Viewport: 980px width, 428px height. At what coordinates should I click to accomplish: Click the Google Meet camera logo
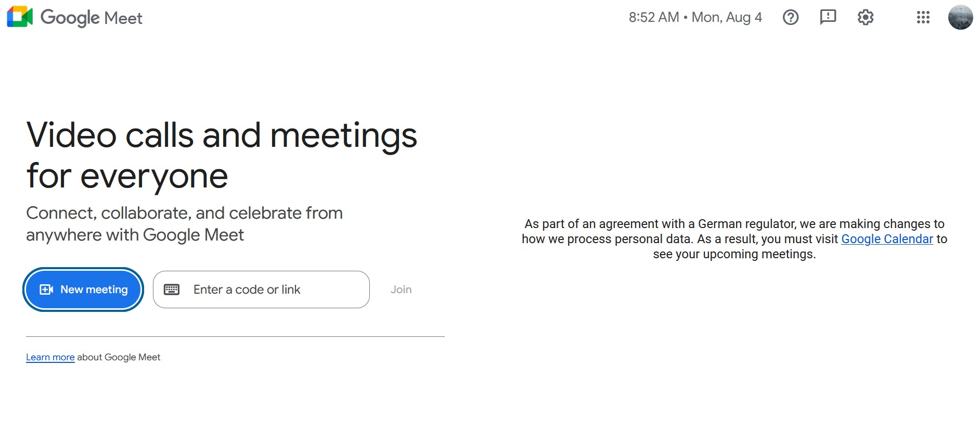[x=20, y=17]
